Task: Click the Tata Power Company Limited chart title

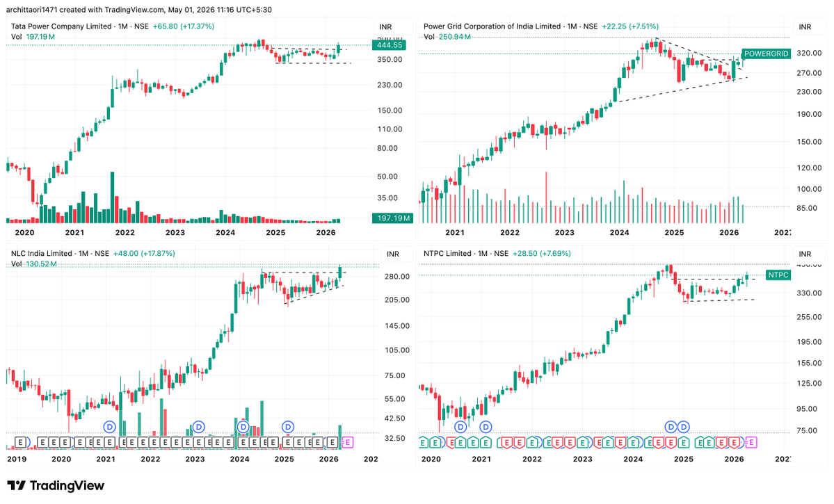Action: [x=61, y=26]
